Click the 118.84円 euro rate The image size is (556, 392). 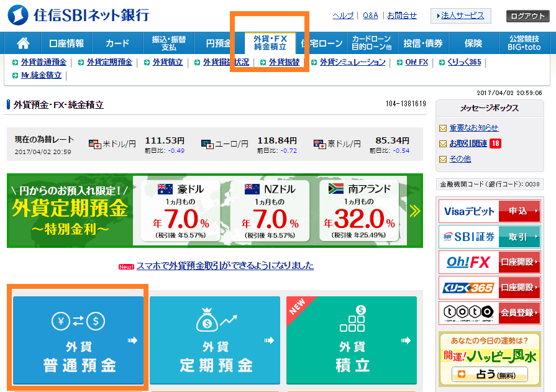277,140
